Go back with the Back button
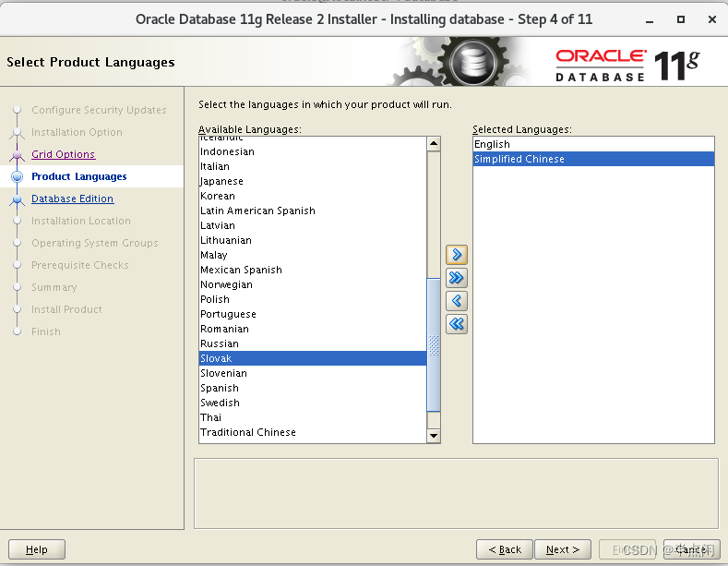 505,549
